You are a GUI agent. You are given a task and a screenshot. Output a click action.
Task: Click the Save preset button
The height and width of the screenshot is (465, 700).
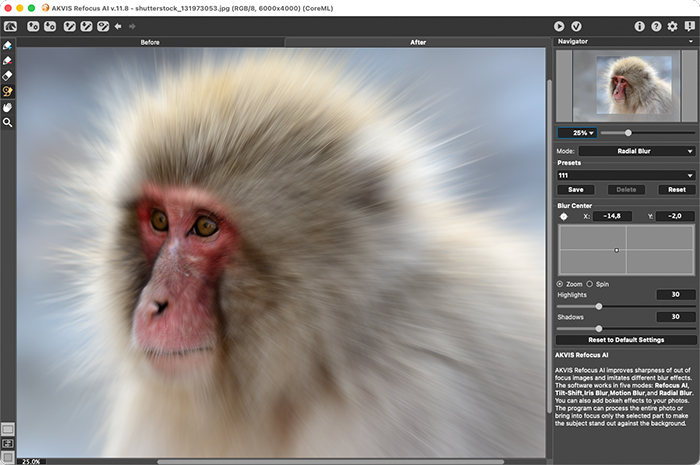coord(575,189)
